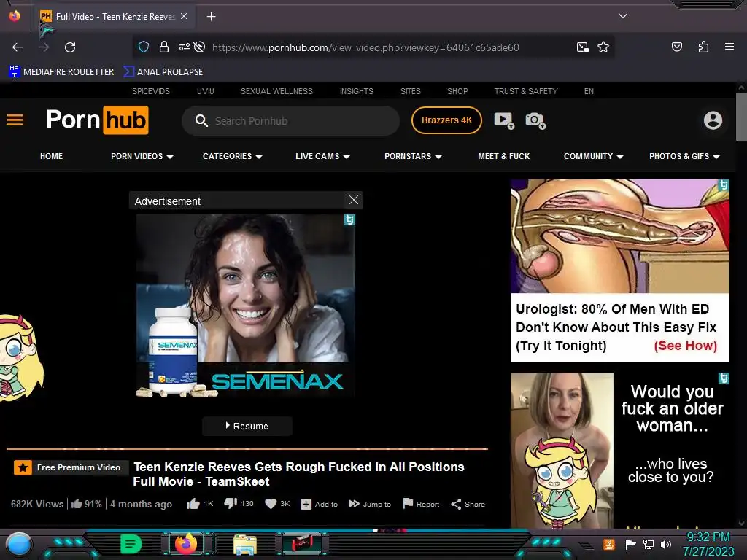This screenshot has width=747, height=560.
Task: Click the ad marker icon on Semenax ad
Action: point(349,219)
